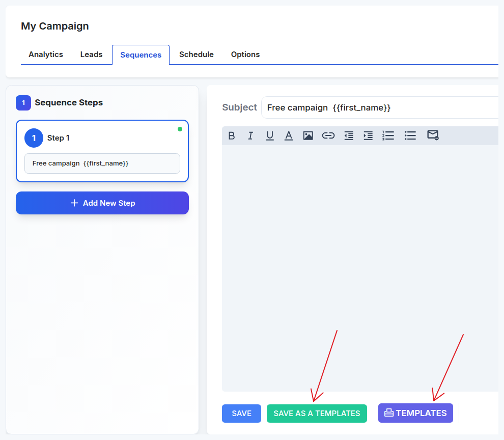The image size is (504, 440).
Task: Open the Options tab
Action: [x=245, y=54]
